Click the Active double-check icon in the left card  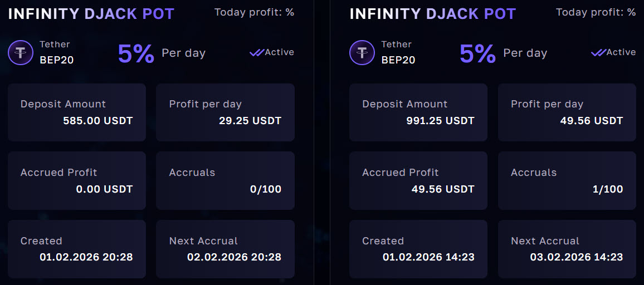(x=256, y=52)
